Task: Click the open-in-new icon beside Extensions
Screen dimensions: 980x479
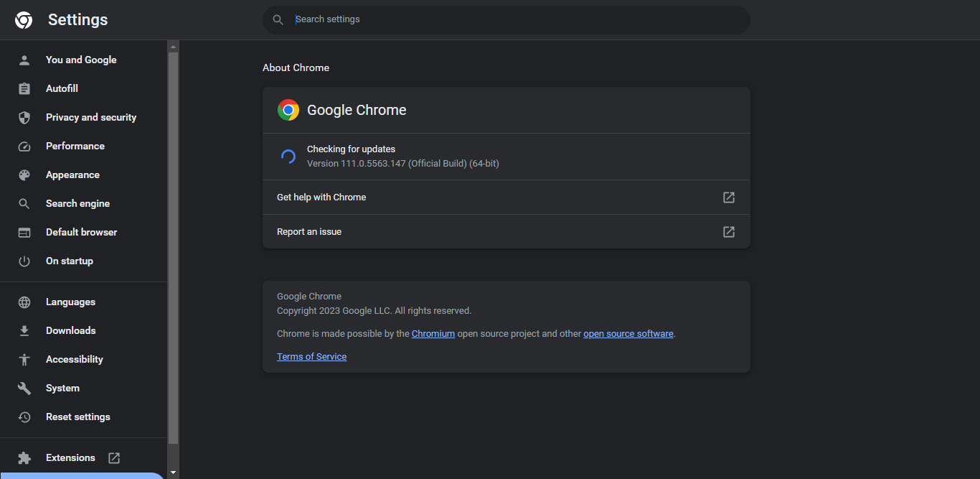Action: (114, 457)
